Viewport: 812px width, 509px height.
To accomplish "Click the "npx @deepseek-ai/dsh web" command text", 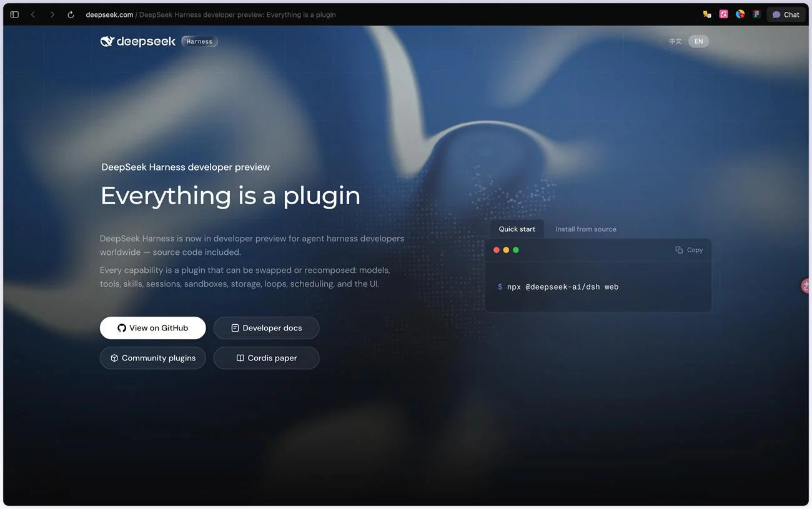I will tap(563, 287).
